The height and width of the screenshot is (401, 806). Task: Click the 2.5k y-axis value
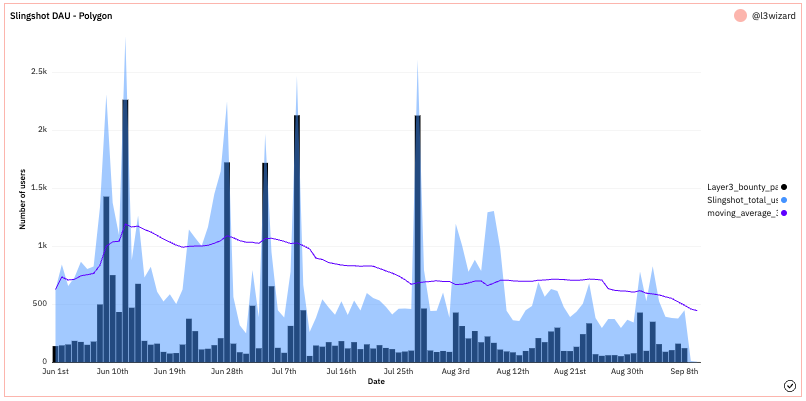(x=40, y=72)
